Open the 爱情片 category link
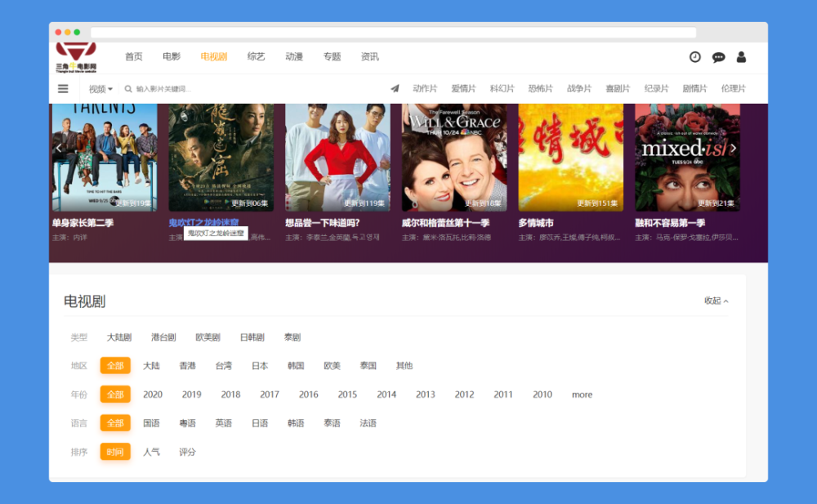Viewport: 817px width, 504px height. click(463, 88)
